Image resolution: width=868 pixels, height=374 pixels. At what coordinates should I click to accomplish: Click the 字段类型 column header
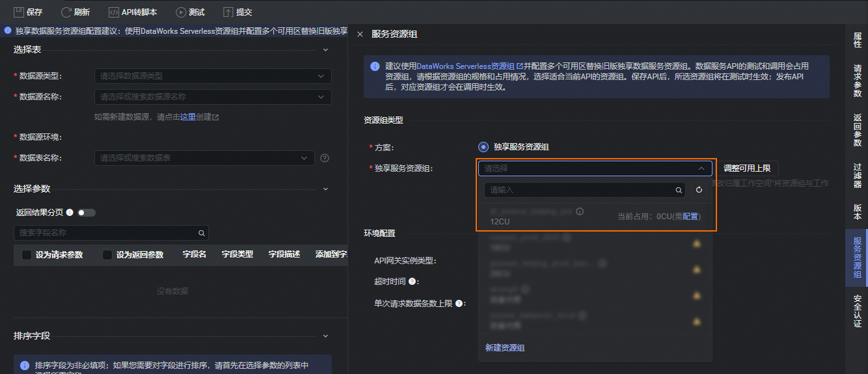(x=237, y=255)
